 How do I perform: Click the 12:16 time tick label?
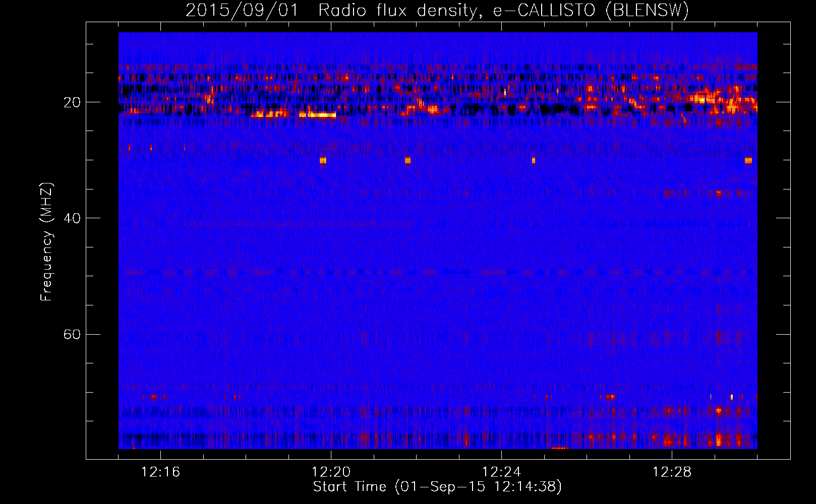click(x=160, y=472)
